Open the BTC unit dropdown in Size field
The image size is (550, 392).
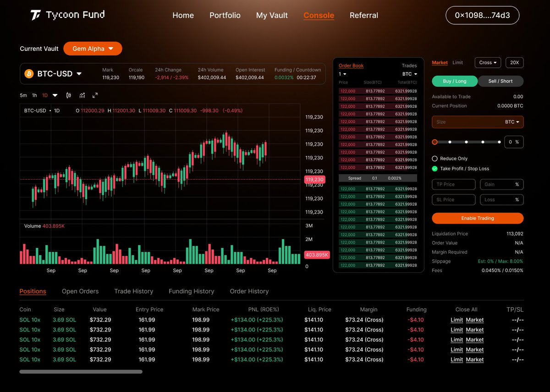(x=512, y=122)
